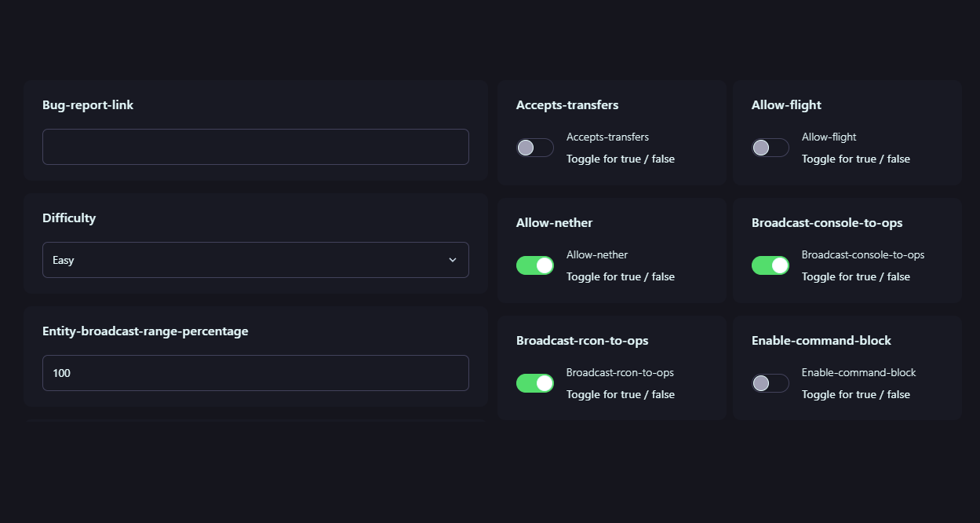This screenshot has height=523, width=980.
Task: Turn on the Allow-flight switch
Action: (x=770, y=148)
